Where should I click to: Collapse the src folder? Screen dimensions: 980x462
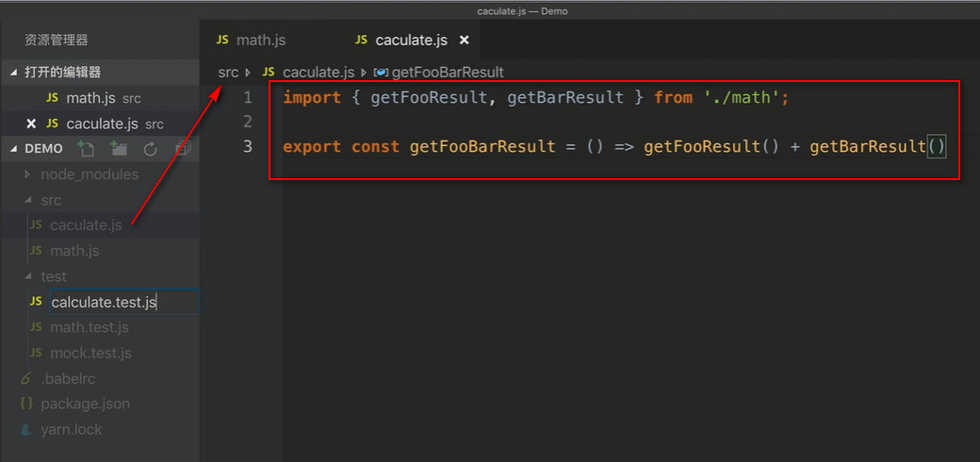[27, 200]
